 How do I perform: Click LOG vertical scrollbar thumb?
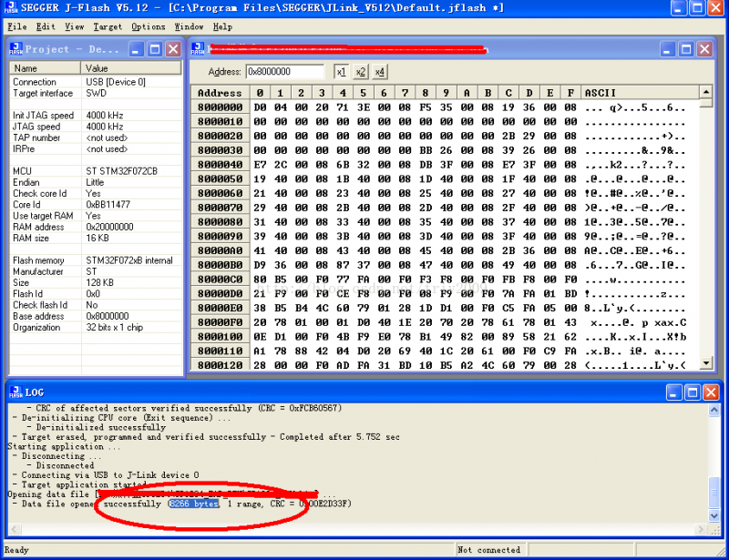(x=714, y=493)
